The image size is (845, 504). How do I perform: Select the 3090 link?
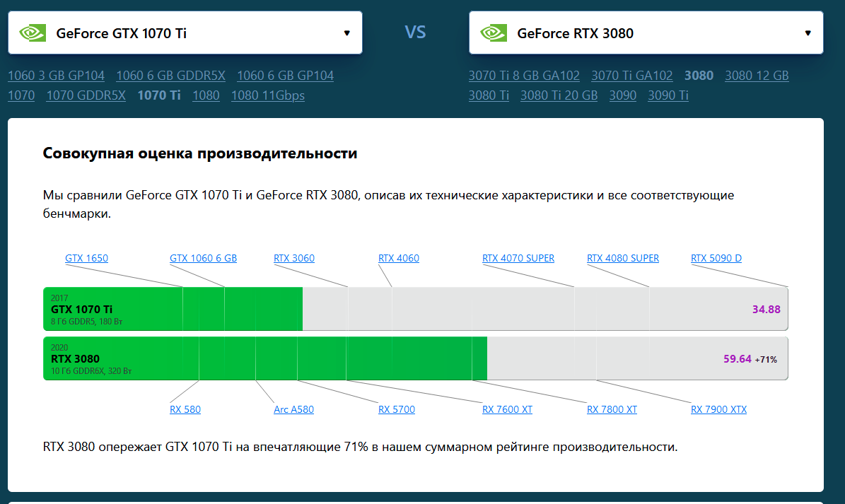(622, 95)
